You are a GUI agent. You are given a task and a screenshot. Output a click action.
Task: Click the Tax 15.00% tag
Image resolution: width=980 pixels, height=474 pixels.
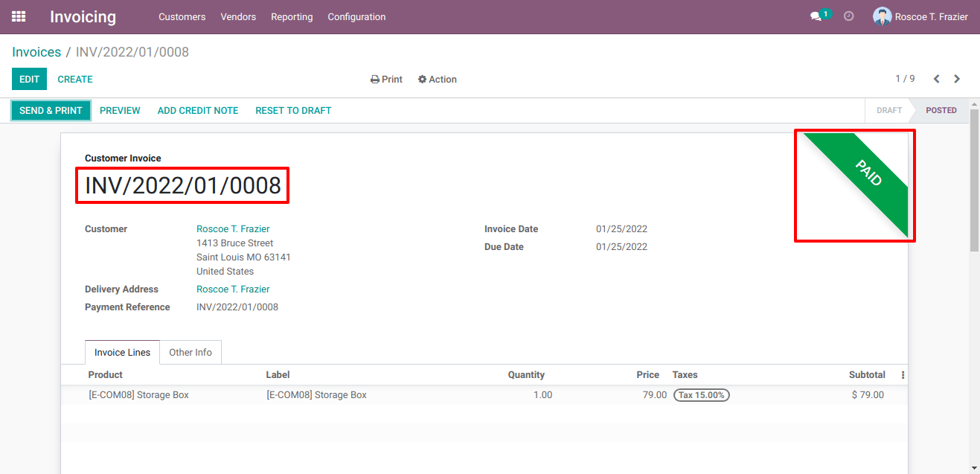[701, 395]
